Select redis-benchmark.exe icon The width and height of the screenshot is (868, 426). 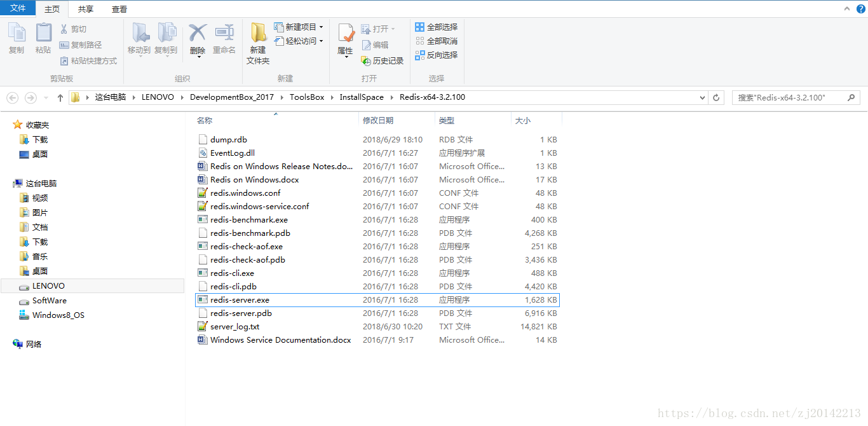tap(203, 219)
